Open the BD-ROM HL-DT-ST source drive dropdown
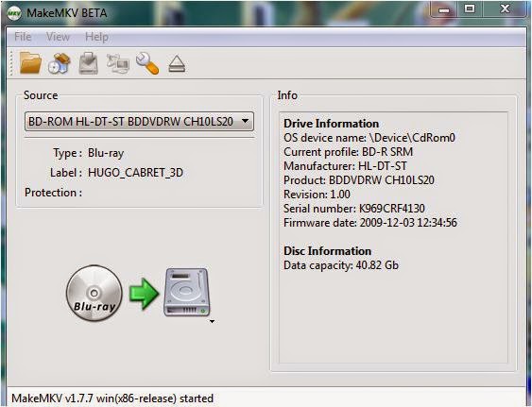The height and width of the screenshot is (407, 532). 139,122
